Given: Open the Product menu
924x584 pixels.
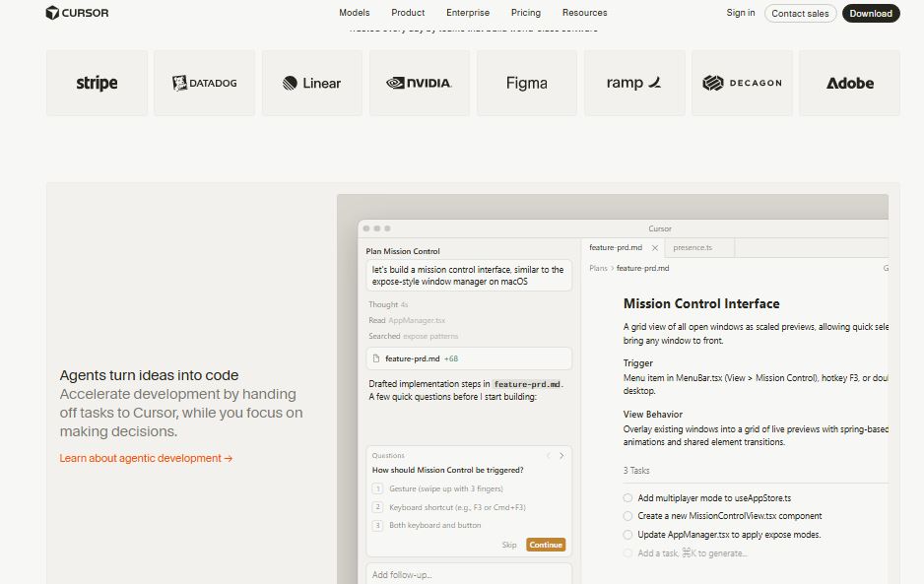Looking at the screenshot, I should 408,13.
